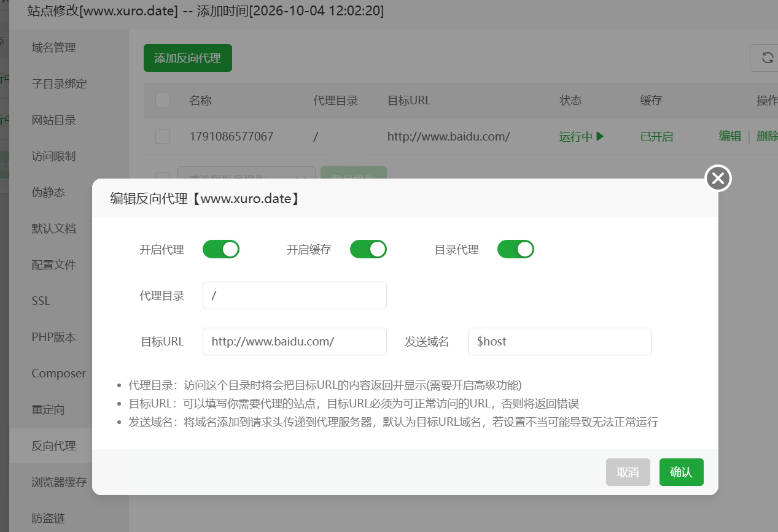The height and width of the screenshot is (532, 778).
Task: Toggle the 开启缓存 switch
Action: (368, 249)
